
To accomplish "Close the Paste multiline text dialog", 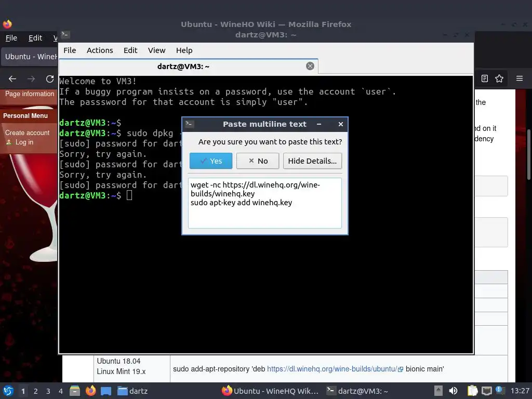I will (x=341, y=124).
